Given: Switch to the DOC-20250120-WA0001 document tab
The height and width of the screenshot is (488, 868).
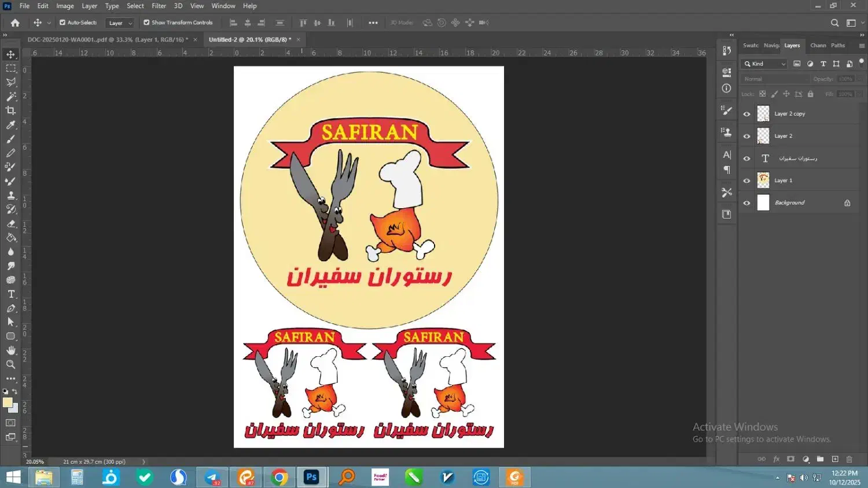Looking at the screenshot, I should 107,39.
